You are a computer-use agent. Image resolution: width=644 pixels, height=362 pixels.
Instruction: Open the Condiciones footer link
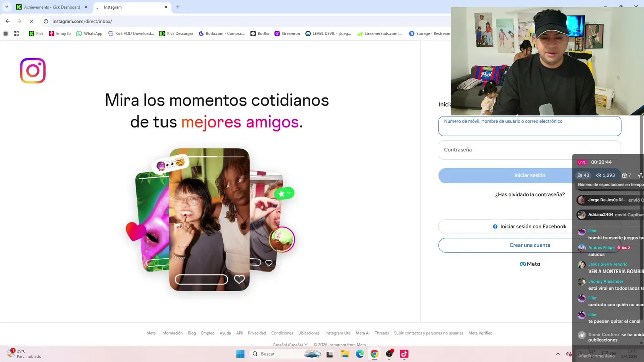point(282,333)
